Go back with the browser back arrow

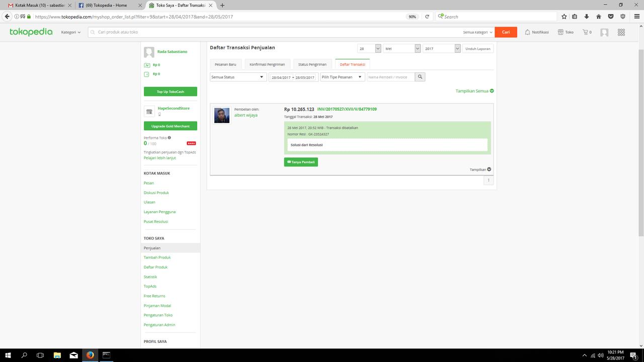click(x=7, y=17)
